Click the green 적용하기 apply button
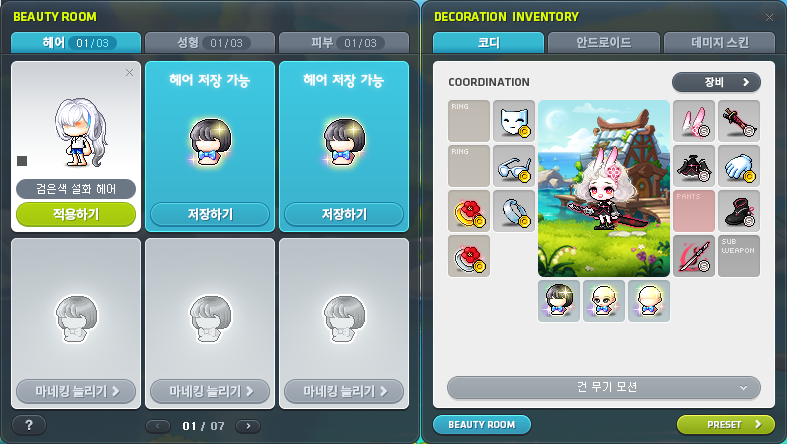This screenshot has width=787, height=444. 76,214
